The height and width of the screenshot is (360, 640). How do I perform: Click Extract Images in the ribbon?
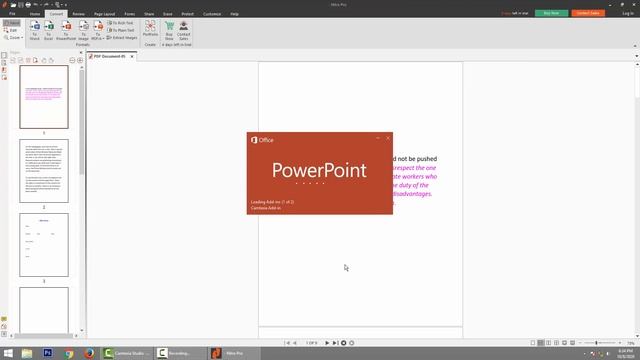122,38
